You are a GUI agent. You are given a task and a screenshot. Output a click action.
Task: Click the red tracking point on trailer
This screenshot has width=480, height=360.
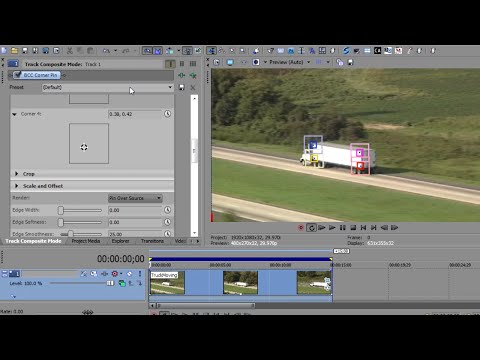(360, 166)
